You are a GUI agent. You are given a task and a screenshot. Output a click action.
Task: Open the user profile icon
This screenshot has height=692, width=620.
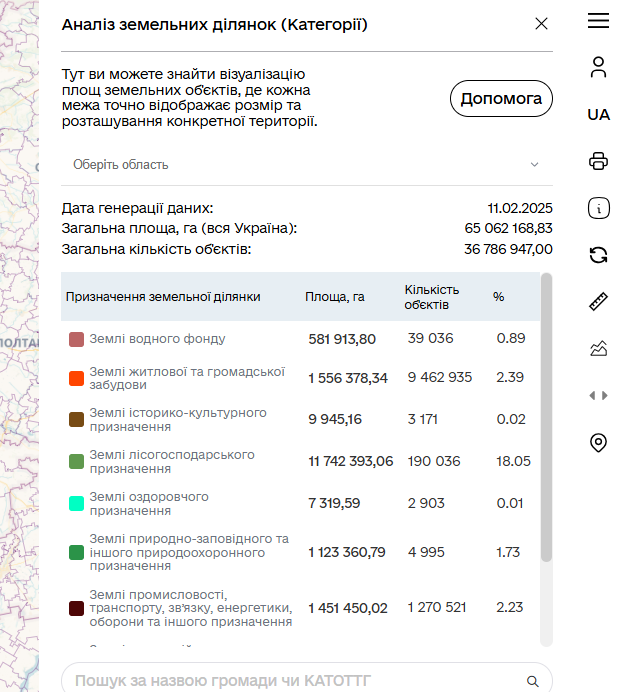click(x=598, y=67)
